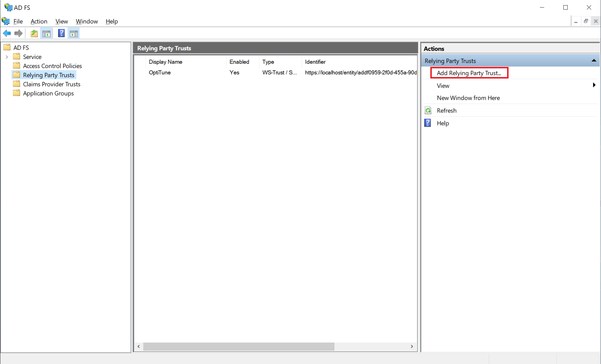
Task: Click the scroll right arrow
Action: coord(412,346)
